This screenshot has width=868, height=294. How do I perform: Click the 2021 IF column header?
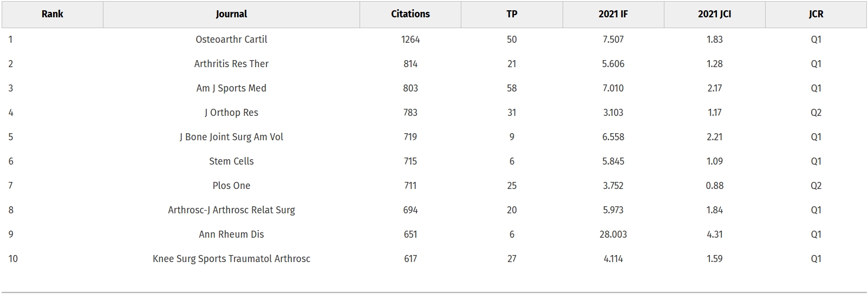pos(613,14)
